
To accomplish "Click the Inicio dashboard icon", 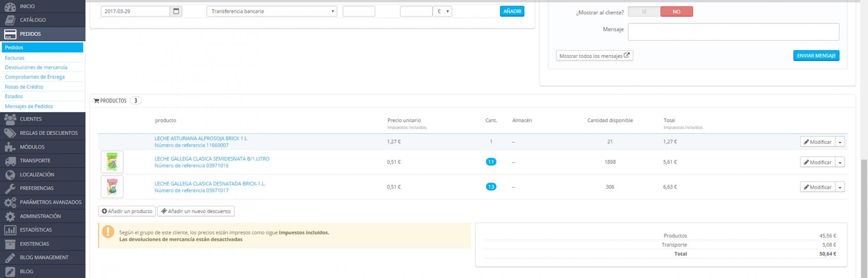I will (10, 6).
